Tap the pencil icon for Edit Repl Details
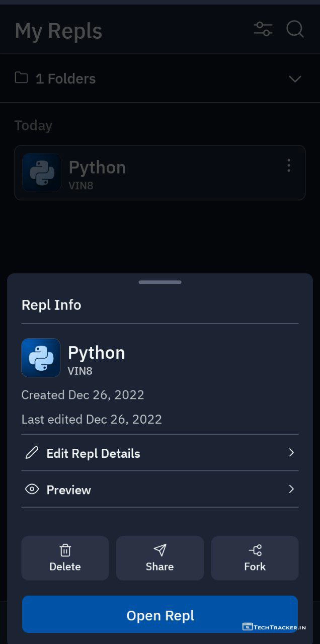 (32, 453)
